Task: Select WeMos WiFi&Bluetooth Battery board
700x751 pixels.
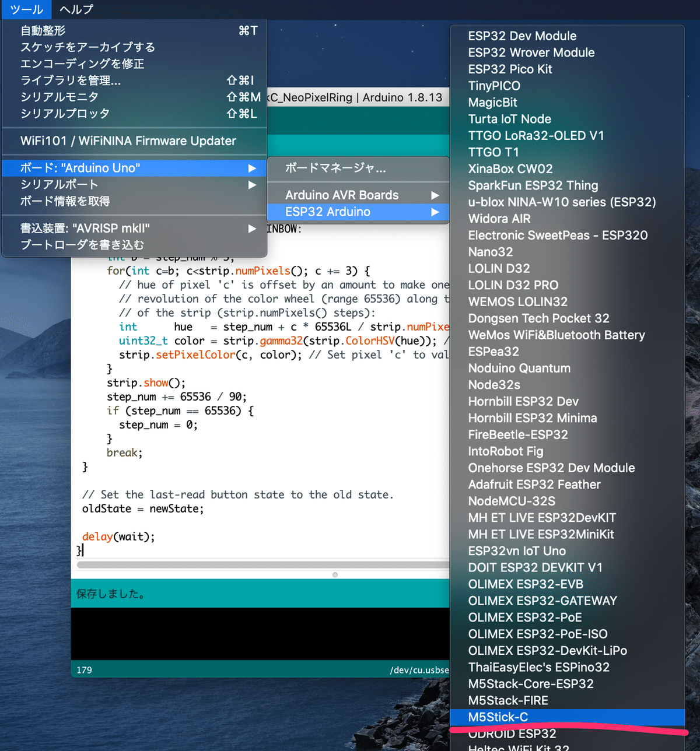Action: click(x=567, y=335)
